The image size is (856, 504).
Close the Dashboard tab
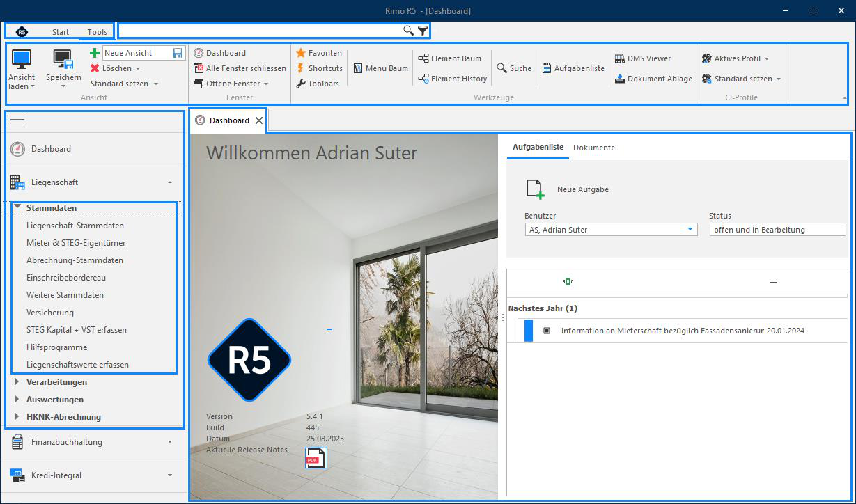259,120
